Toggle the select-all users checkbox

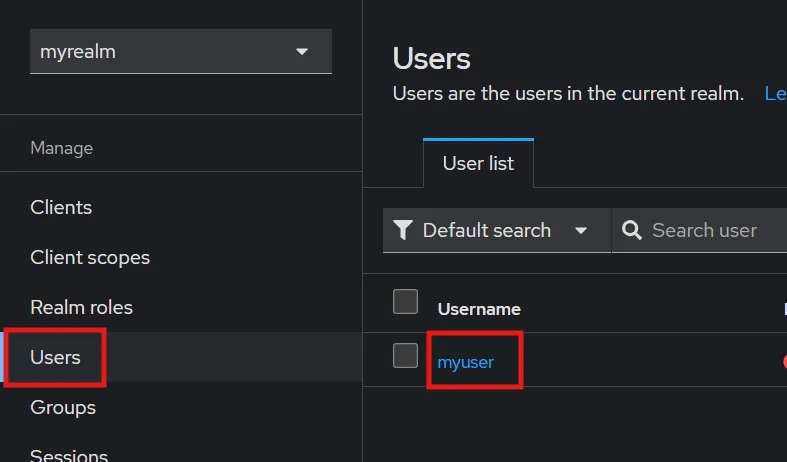405,301
